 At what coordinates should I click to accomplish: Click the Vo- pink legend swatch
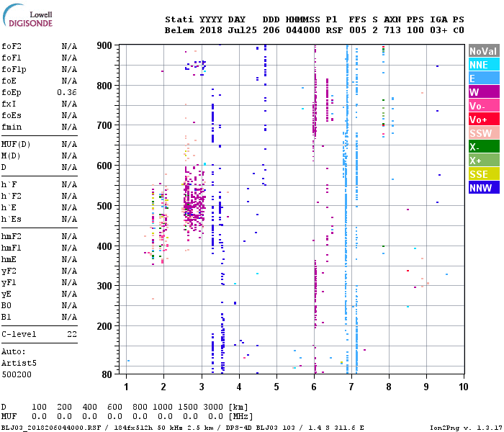484,106
